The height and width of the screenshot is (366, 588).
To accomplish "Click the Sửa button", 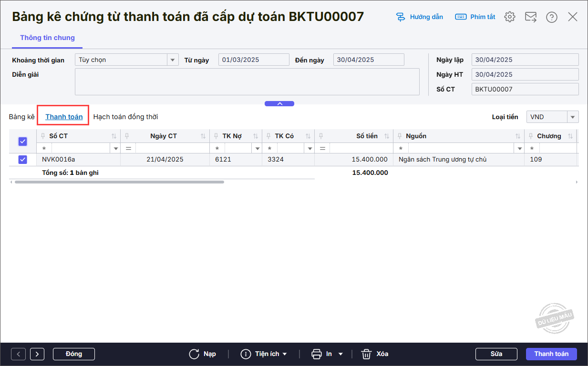I will (x=496, y=354).
